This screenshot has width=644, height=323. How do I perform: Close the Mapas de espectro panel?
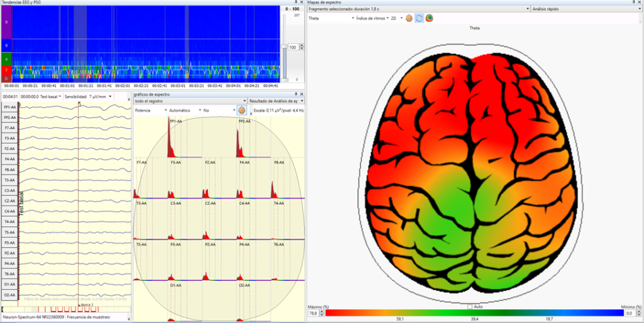(640, 3)
